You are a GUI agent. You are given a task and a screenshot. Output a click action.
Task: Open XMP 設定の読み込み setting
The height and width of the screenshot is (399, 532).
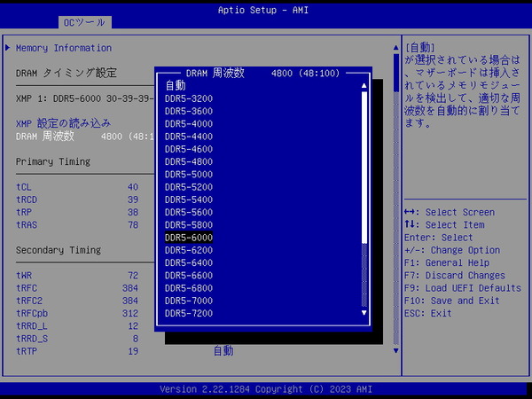[64, 123]
